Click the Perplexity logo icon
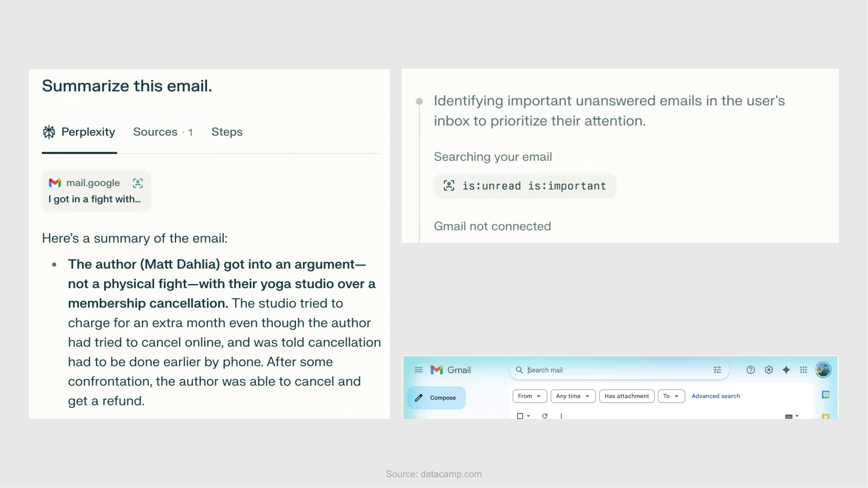Viewport: 868px width, 488px height. tap(49, 132)
